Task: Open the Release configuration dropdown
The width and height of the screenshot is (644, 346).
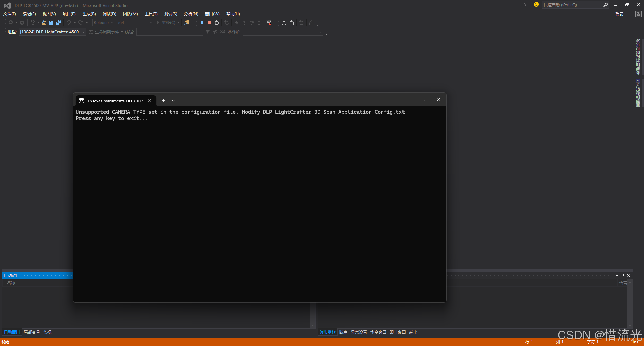Action: point(103,23)
